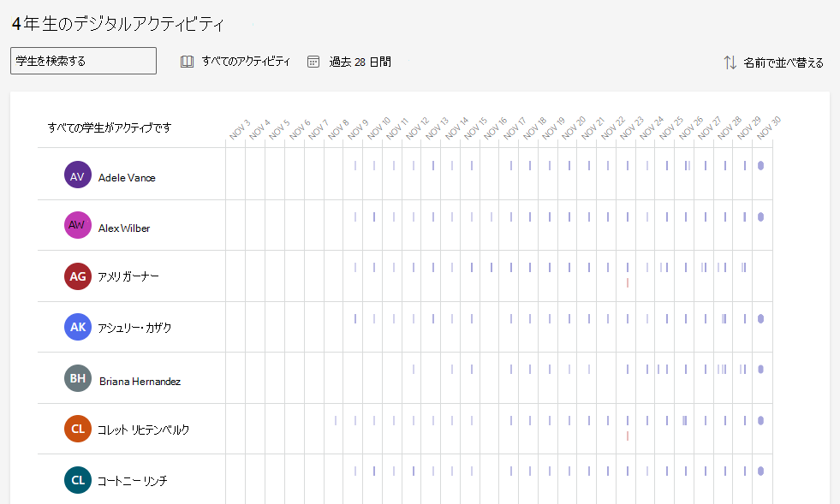The image size is (840, 504).
Task: Click Briana Hernandez's Nov 30 activity dot
Action: click(x=760, y=369)
